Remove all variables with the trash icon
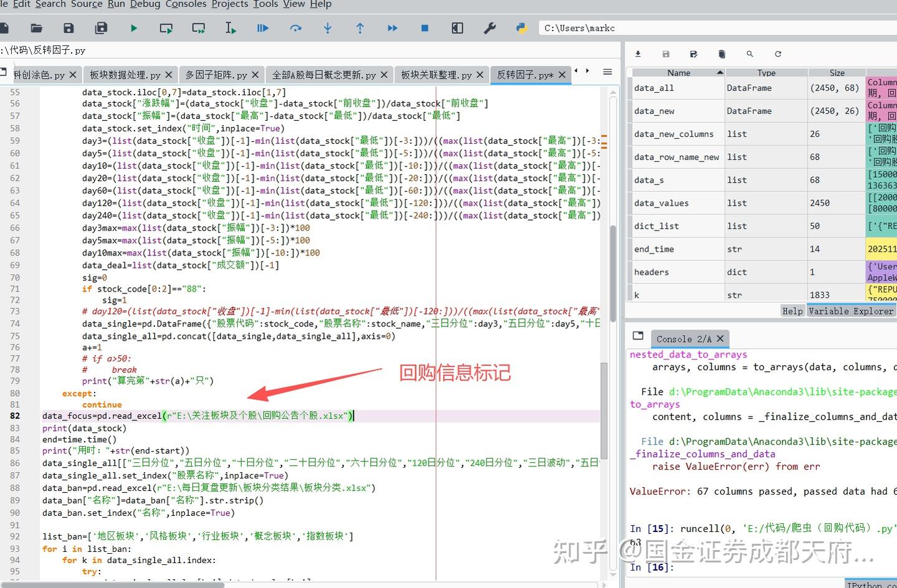The height and width of the screenshot is (588, 897). (722, 54)
